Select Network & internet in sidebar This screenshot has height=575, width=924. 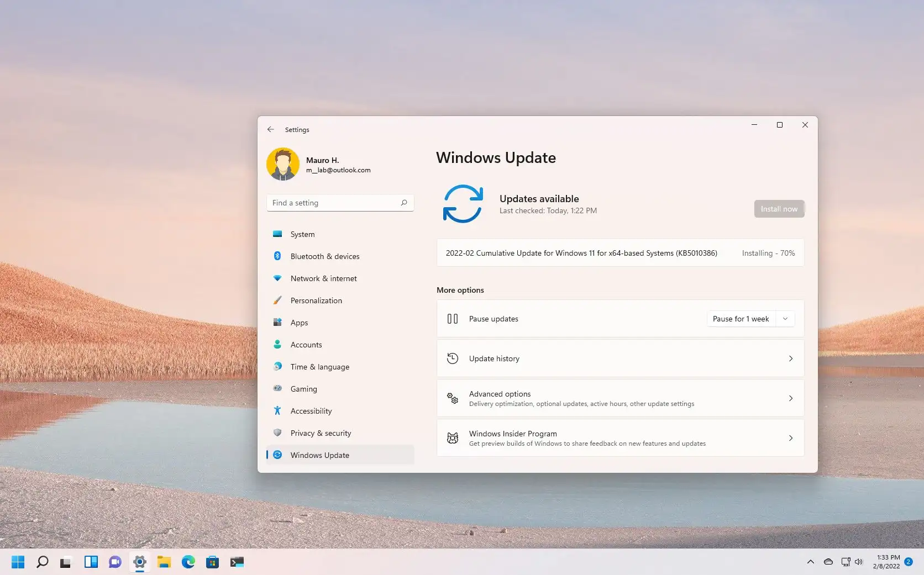click(x=340, y=278)
